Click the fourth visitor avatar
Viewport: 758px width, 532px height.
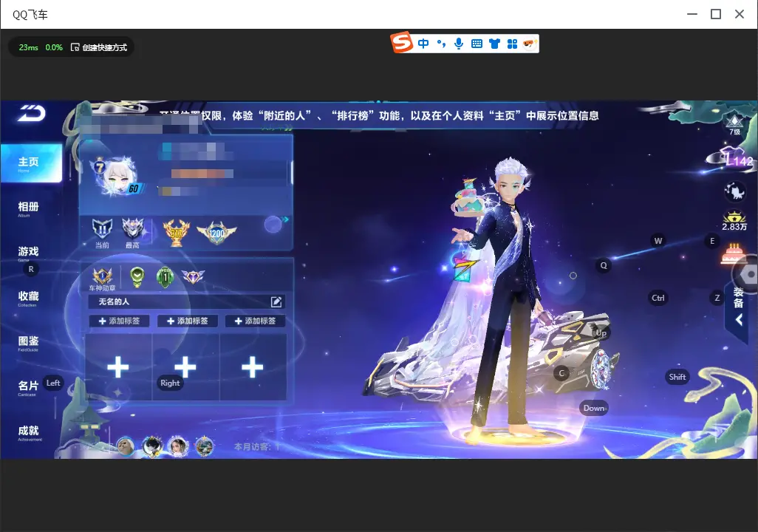204,446
